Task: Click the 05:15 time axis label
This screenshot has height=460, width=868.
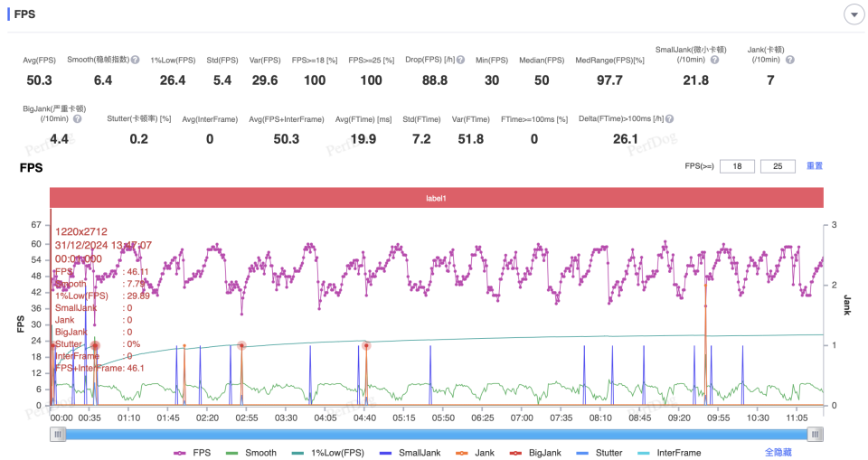Action: (404, 418)
